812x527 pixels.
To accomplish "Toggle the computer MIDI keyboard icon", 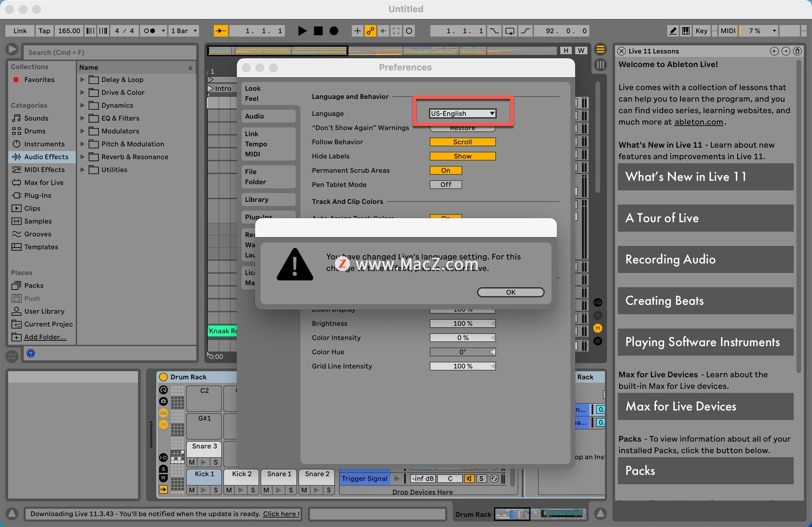I will (x=686, y=31).
